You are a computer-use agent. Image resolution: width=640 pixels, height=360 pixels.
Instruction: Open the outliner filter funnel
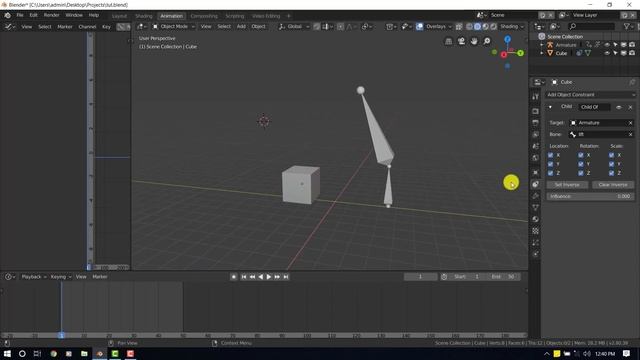click(x=627, y=27)
